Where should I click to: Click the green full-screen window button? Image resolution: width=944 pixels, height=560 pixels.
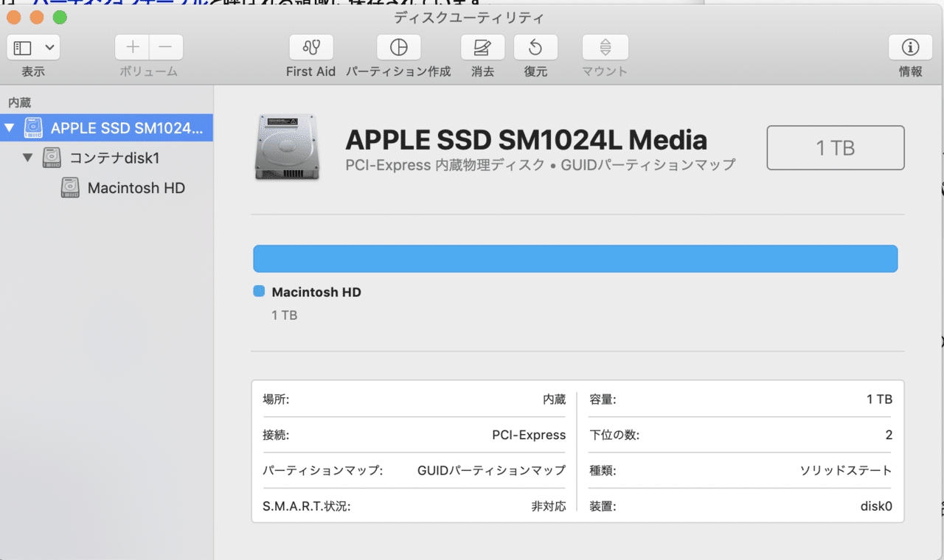60,17
